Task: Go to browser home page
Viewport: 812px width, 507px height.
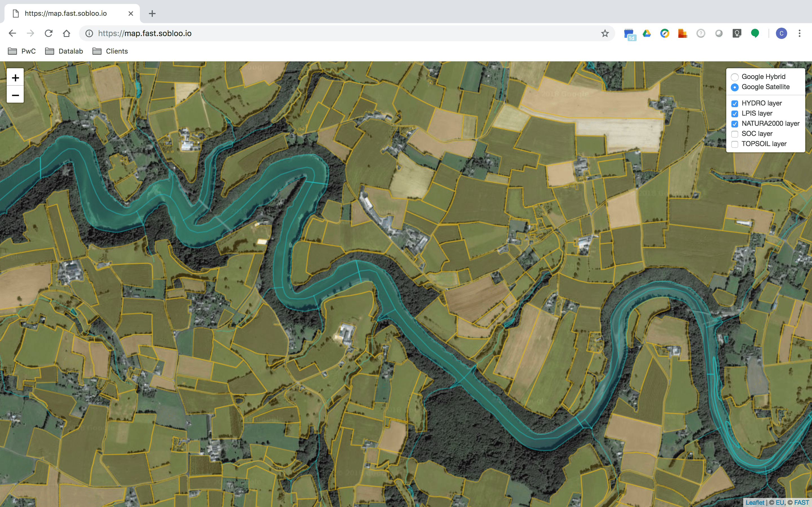Action: [x=66, y=33]
